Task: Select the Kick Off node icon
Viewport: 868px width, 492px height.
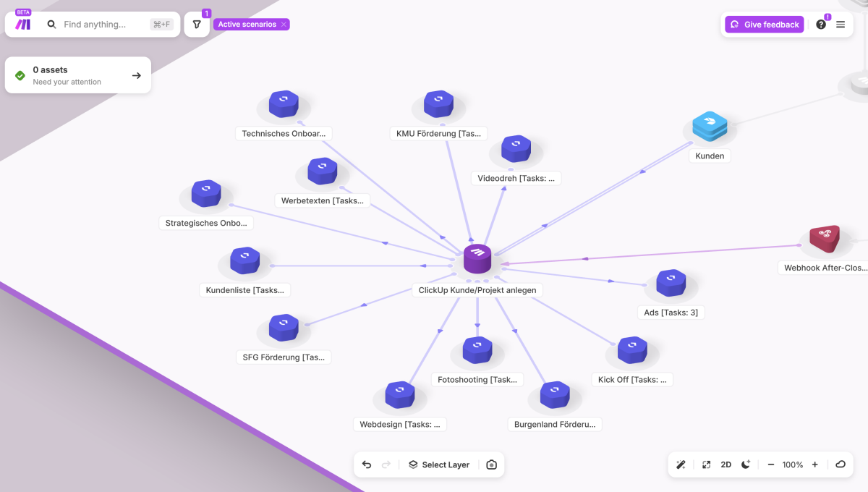Action: coord(632,351)
